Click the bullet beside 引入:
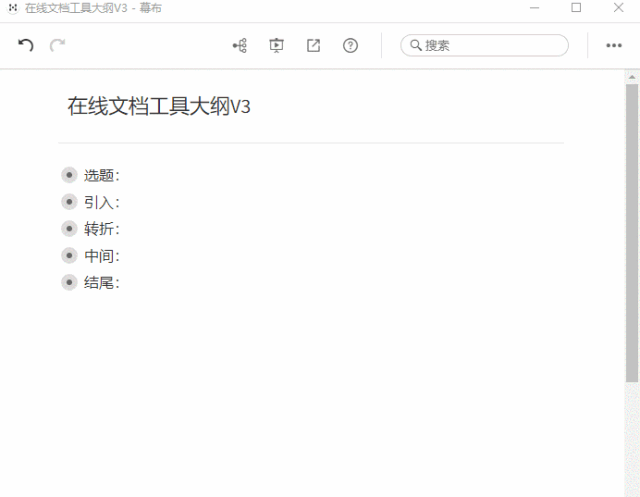The height and width of the screenshot is (497, 640). pos(69,202)
